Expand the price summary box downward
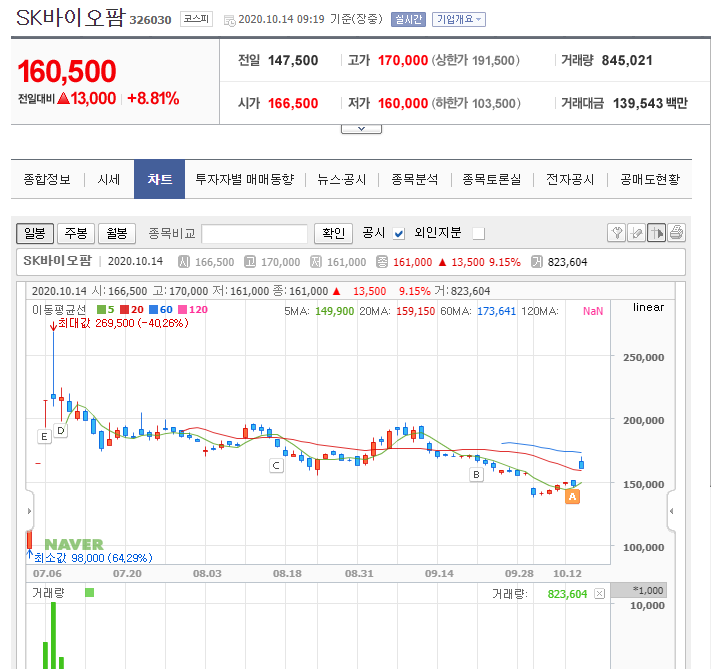Image resolution: width=711 pixels, height=669 pixels. pyautogui.click(x=361, y=129)
